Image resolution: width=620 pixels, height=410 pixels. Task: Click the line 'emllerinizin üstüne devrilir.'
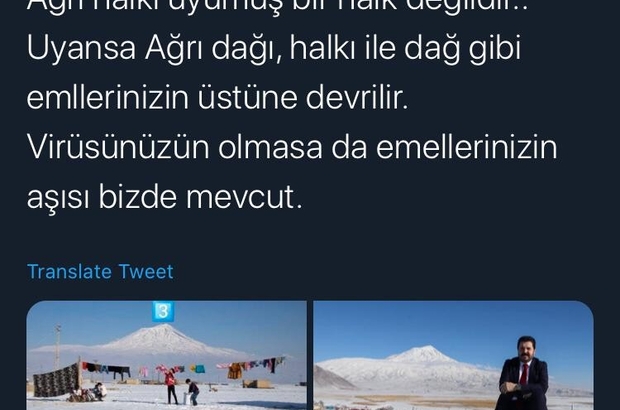click(x=217, y=98)
